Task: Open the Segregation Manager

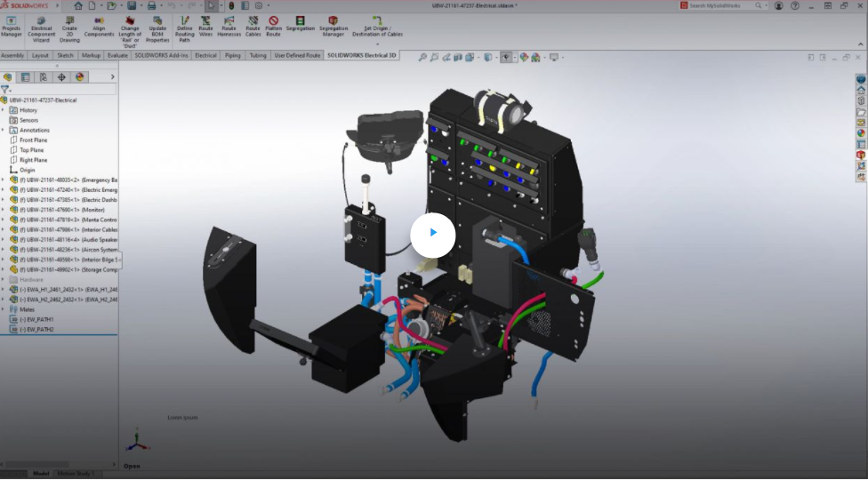Action: tap(334, 27)
